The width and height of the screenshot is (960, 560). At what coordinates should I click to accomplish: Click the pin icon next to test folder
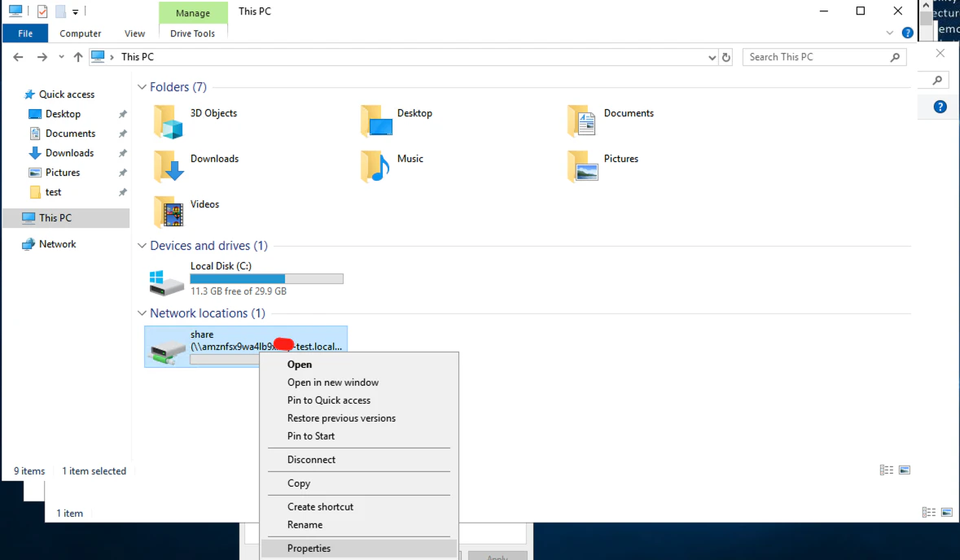click(x=122, y=192)
